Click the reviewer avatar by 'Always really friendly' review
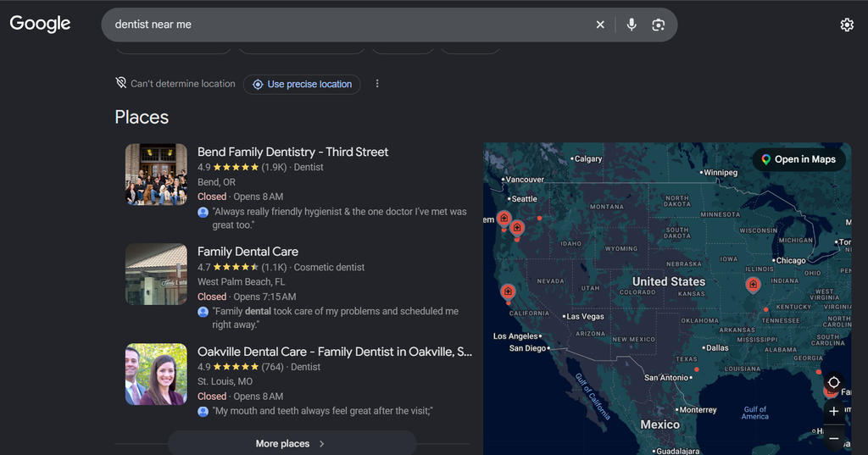 203,212
